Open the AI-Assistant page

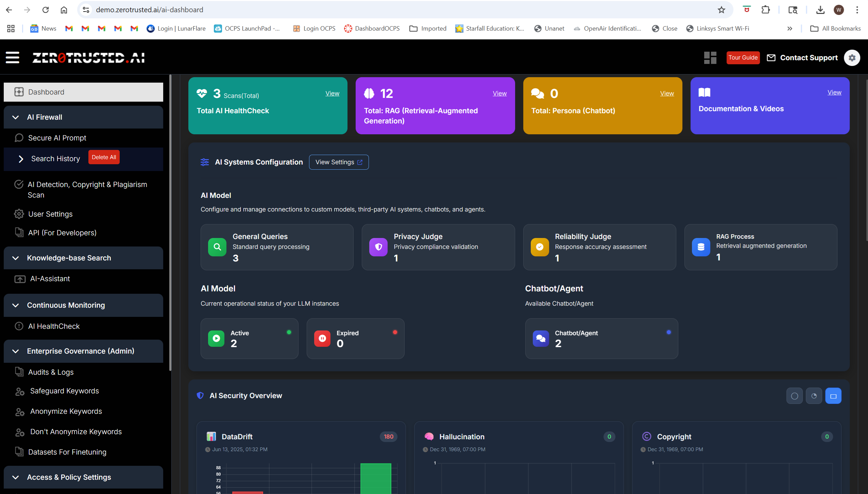[50, 279]
